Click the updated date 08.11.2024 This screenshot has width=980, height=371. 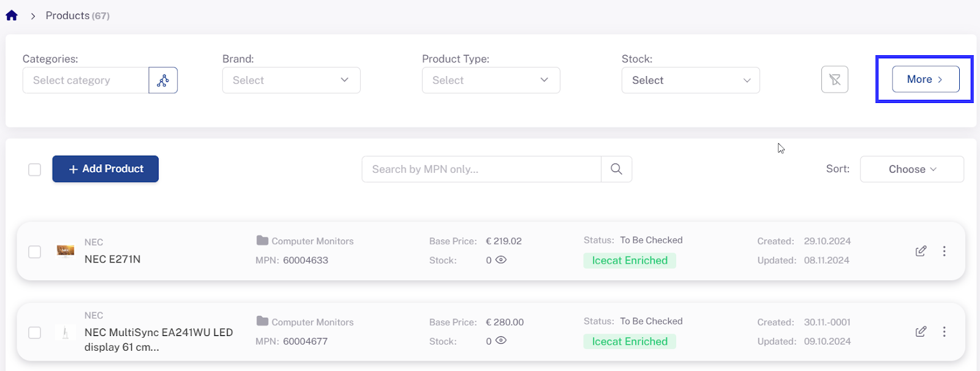pos(827,260)
